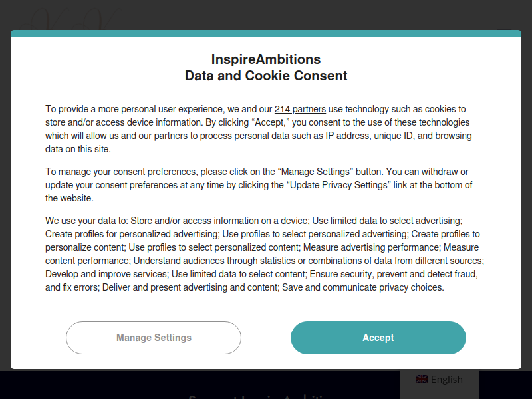Open the English language selector

[x=439, y=380]
